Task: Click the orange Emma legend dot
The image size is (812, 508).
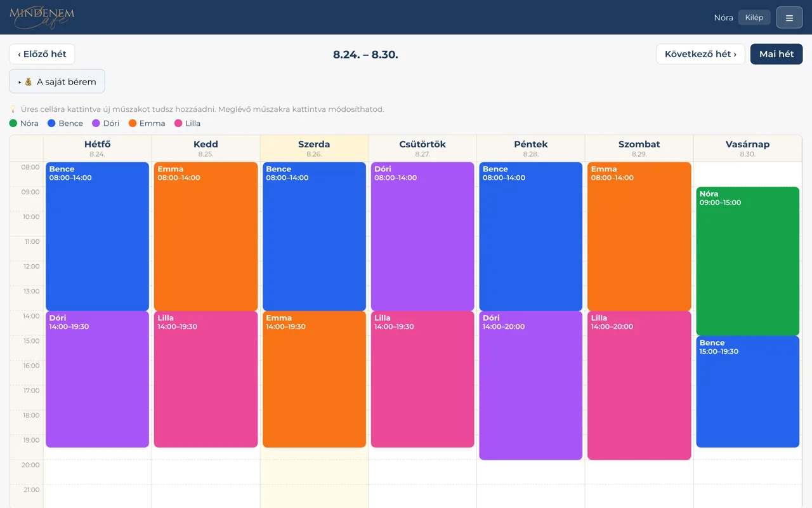Action: pos(133,123)
